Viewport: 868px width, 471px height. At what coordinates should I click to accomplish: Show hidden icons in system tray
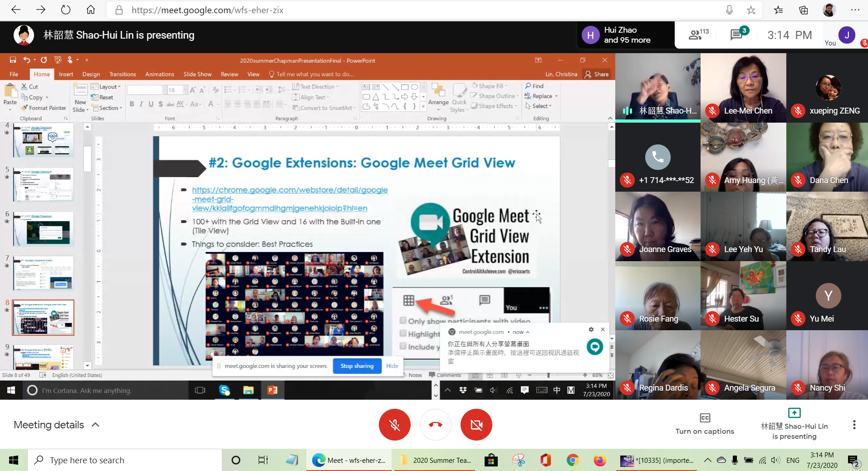707,460
